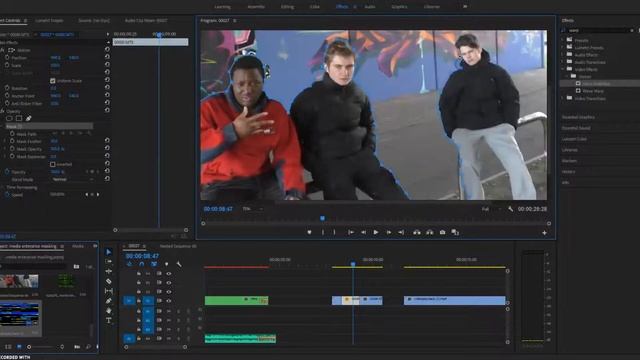
Task: Switch to the Graphics workspace
Action: 399,7
